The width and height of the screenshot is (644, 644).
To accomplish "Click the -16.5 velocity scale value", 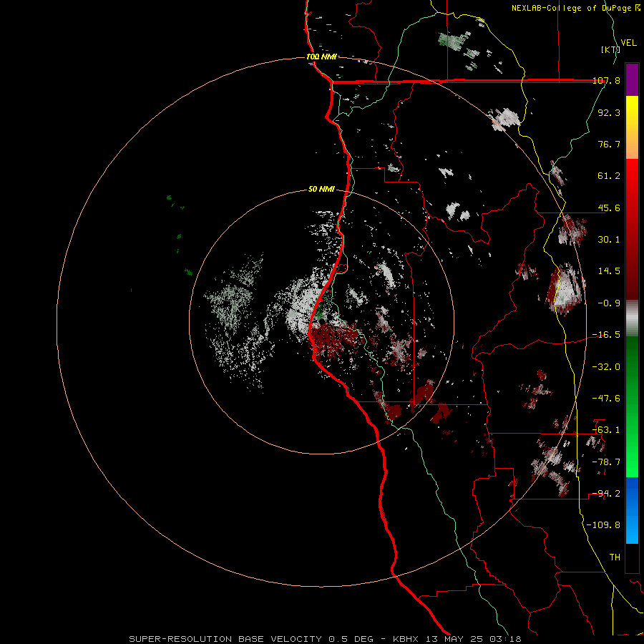I will pyautogui.click(x=606, y=335).
